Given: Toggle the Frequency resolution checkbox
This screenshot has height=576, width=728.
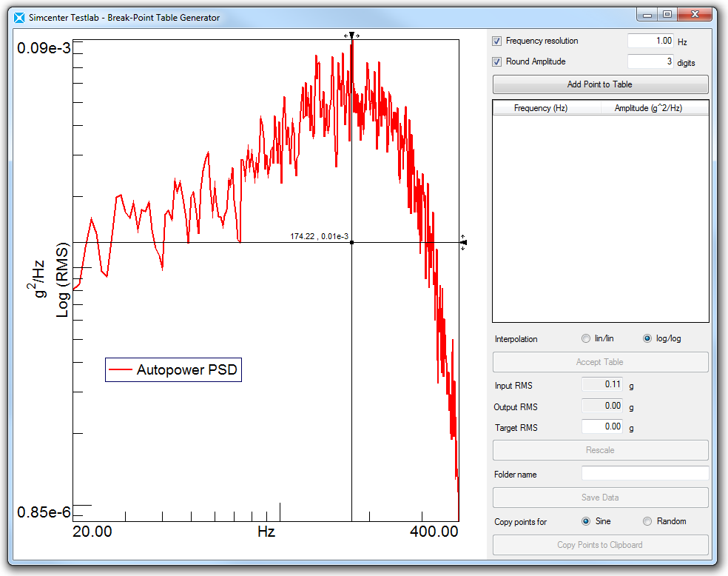Looking at the screenshot, I should click(497, 41).
